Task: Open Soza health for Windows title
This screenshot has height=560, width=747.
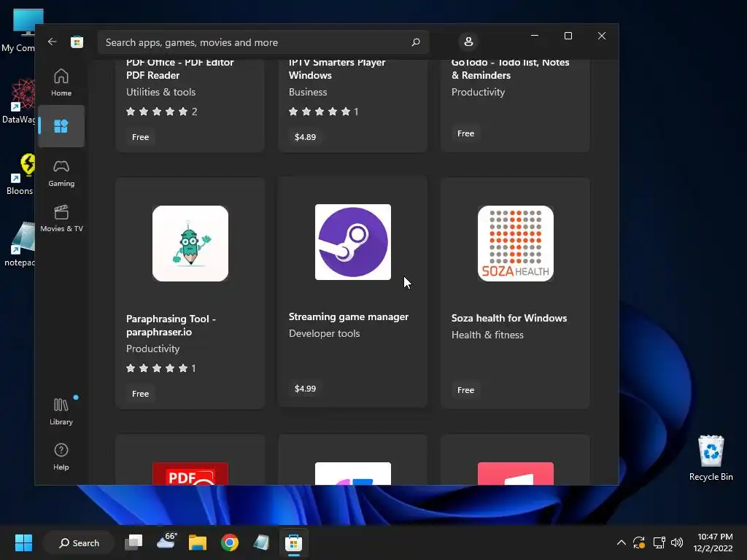Action: pos(509,318)
